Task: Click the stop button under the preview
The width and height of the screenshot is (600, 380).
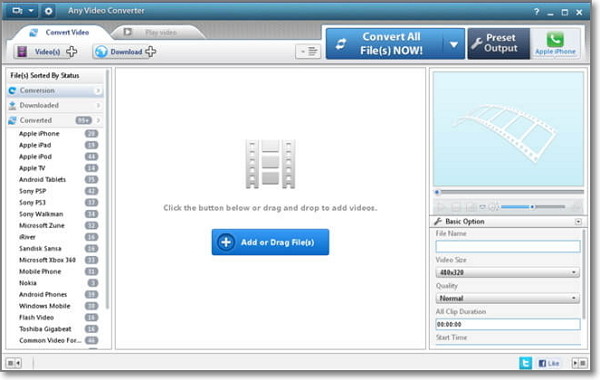Action: [x=456, y=207]
